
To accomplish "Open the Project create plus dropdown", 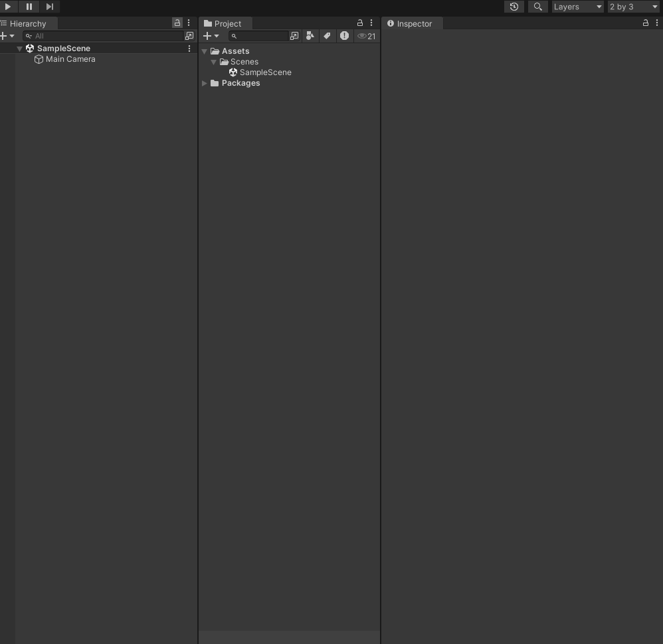I will tap(211, 36).
